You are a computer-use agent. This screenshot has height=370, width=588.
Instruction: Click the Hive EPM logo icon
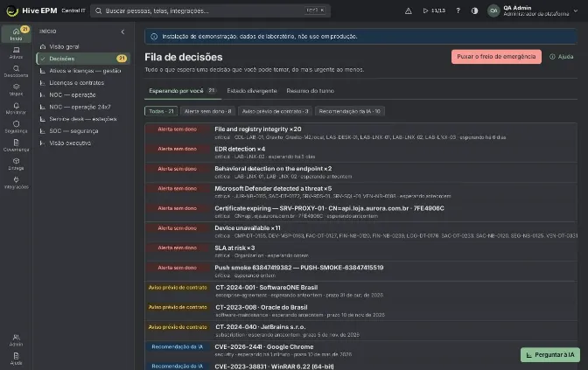click(x=12, y=10)
